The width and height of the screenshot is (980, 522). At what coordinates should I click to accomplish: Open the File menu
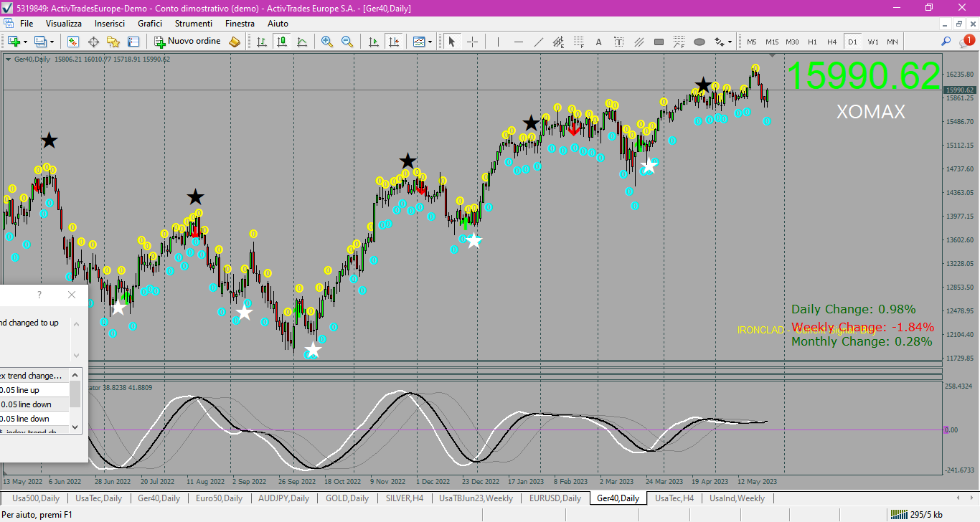click(x=27, y=24)
